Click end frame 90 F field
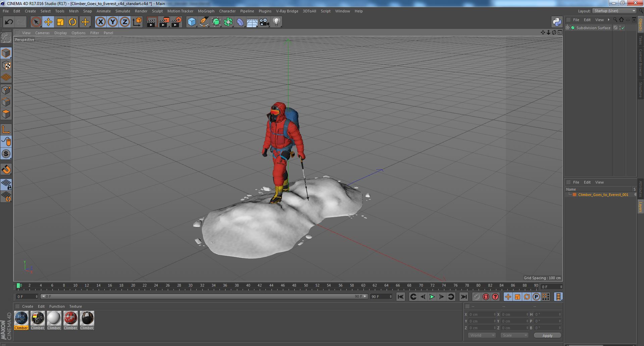 coord(381,297)
